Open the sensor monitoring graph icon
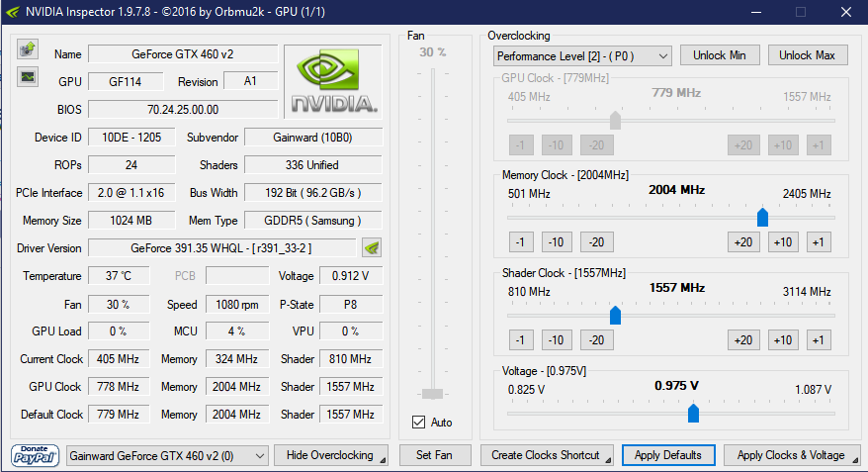The image size is (868, 472). 27,76
